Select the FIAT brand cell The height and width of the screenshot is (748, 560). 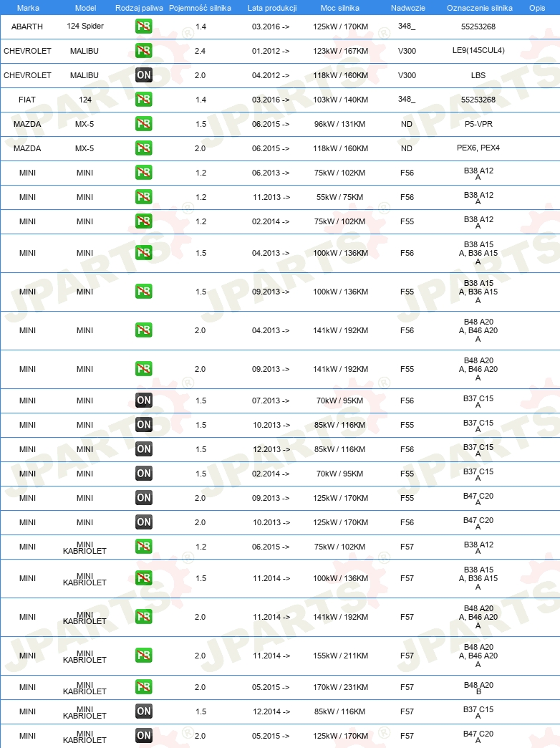pos(27,99)
